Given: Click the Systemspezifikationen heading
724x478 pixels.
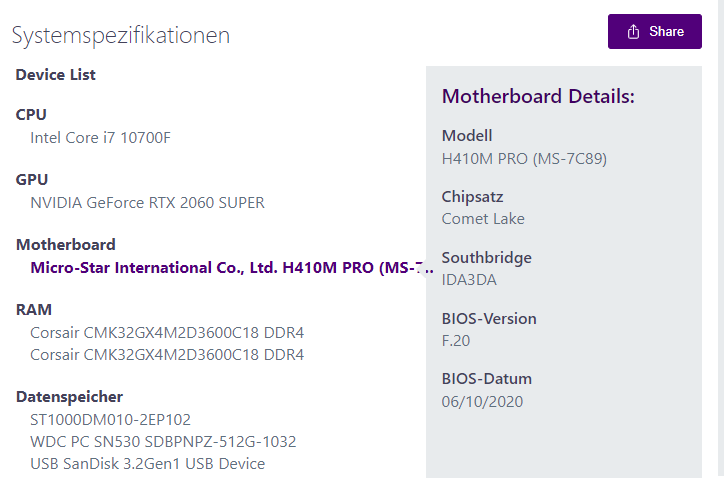Looking at the screenshot, I should click(121, 35).
